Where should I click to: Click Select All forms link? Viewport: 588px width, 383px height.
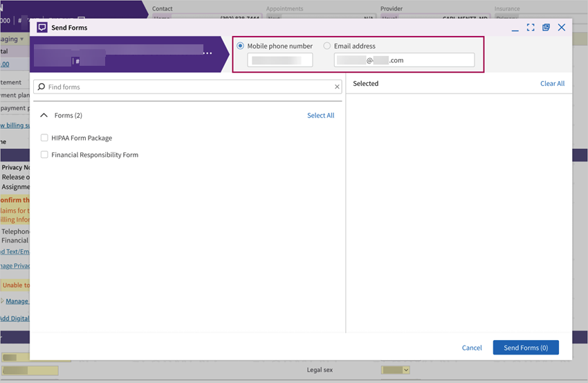click(320, 116)
